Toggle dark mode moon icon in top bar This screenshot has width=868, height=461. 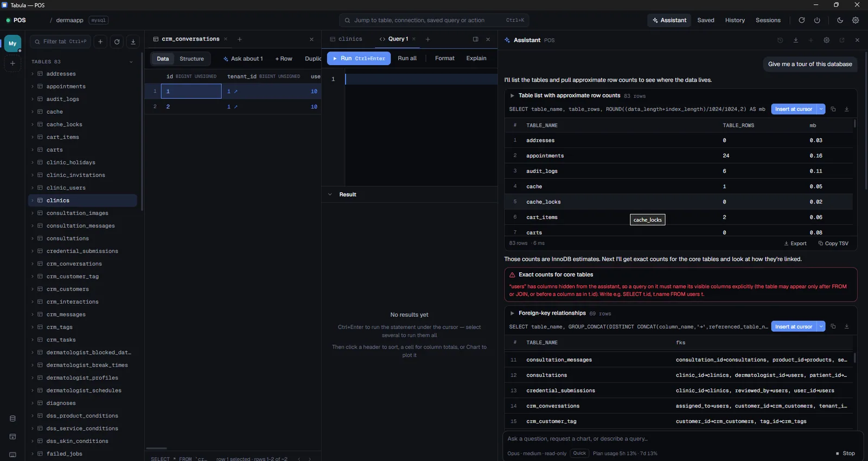click(x=840, y=21)
